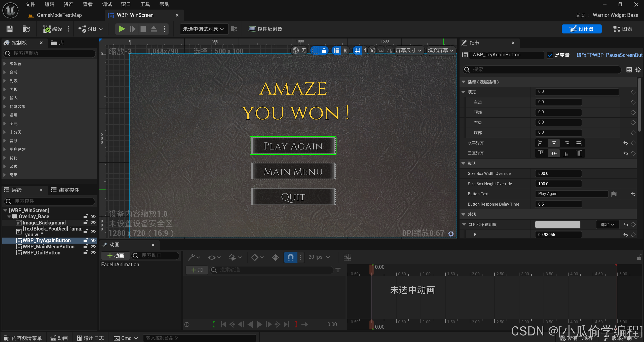The image size is (644, 342).
Task: Open the 20 fps frame rate dropdown
Action: [319, 257]
